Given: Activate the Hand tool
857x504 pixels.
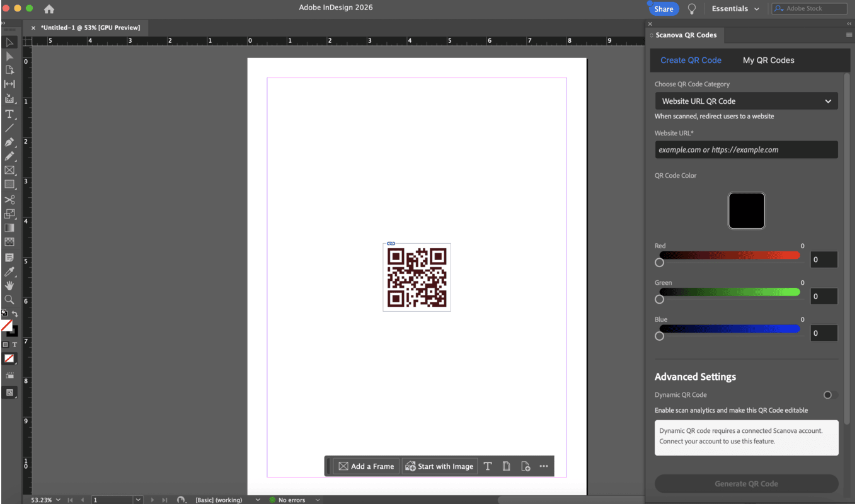Looking at the screenshot, I should pyautogui.click(x=9, y=285).
